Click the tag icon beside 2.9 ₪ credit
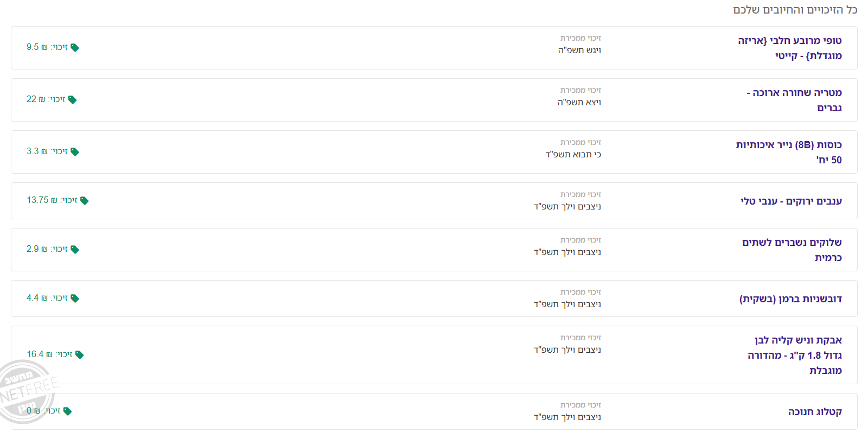The width and height of the screenshot is (868, 432). click(x=75, y=250)
